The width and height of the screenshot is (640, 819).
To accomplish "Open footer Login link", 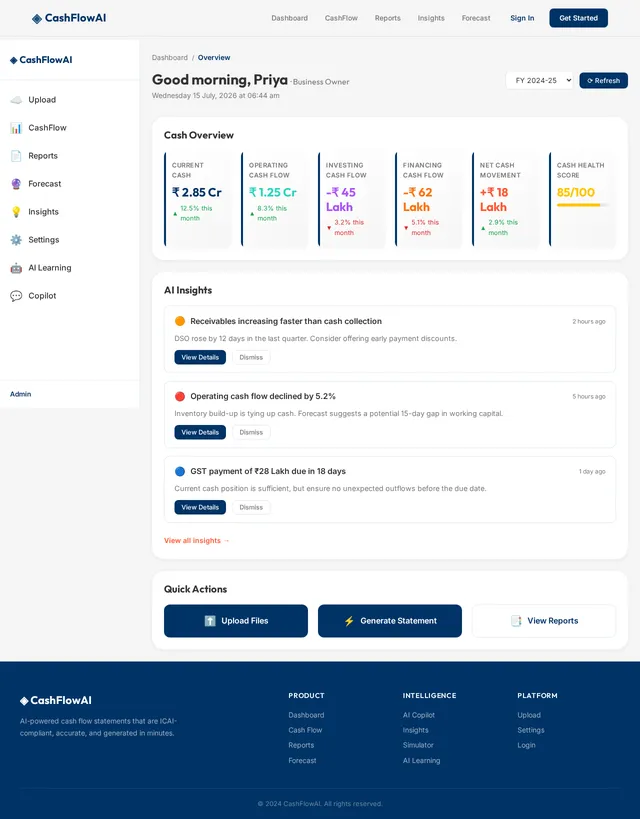I will click(526, 745).
